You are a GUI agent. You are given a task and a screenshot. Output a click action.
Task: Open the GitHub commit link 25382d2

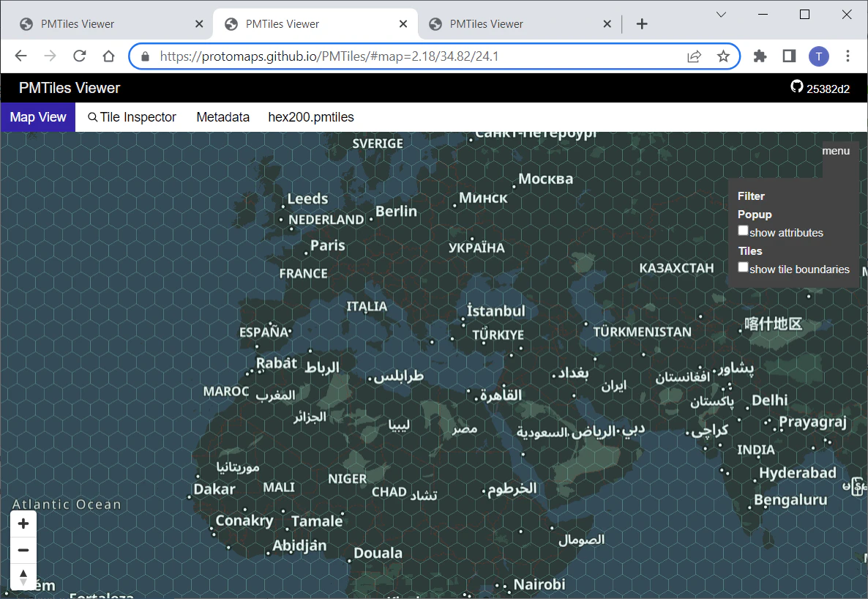point(820,88)
